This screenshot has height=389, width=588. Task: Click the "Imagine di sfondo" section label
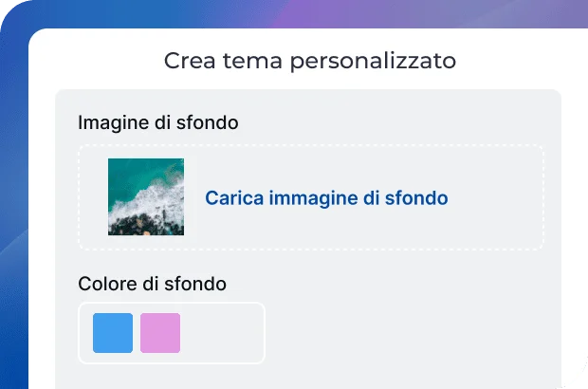click(x=157, y=122)
